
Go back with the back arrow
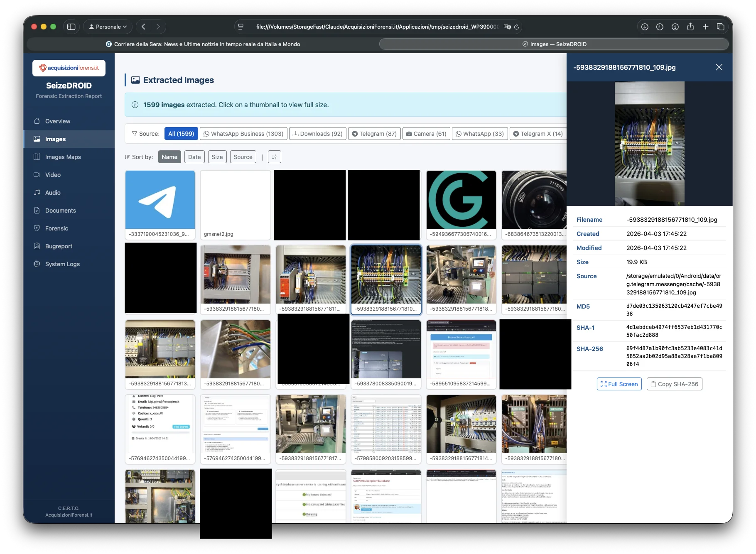pyautogui.click(x=143, y=27)
